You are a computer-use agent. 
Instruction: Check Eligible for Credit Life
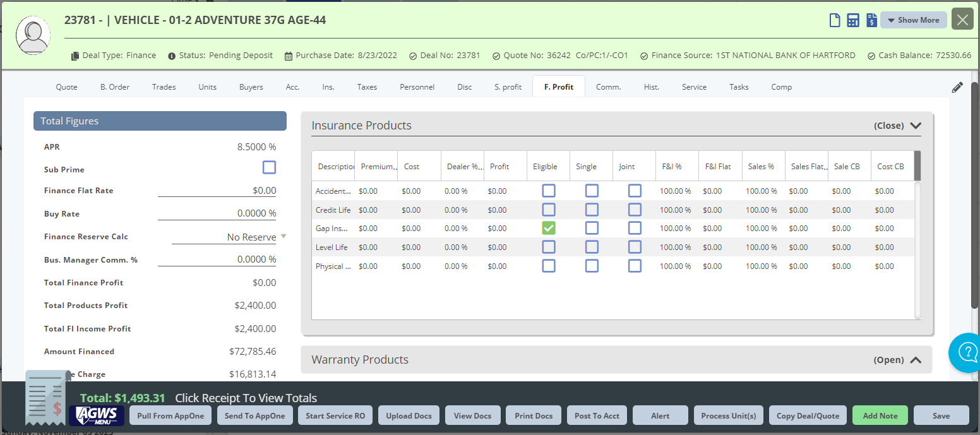pos(549,210)
